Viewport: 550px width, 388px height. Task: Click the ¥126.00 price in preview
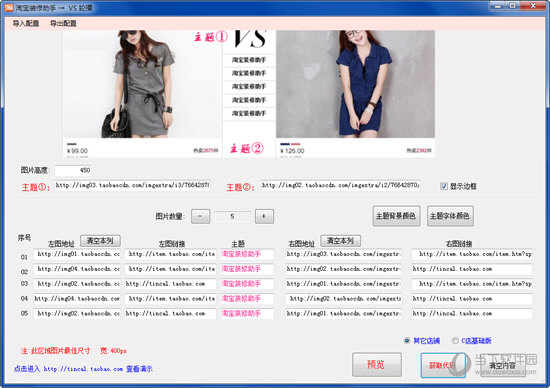292,151
